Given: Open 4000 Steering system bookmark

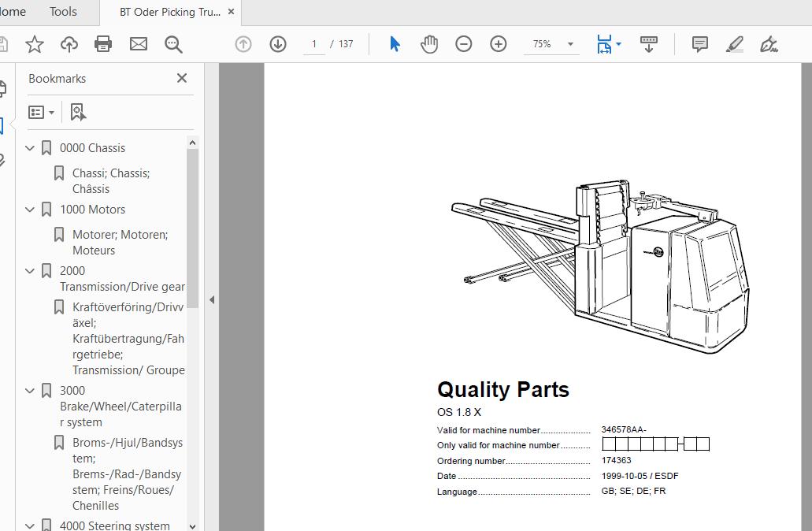Looking at the screenshot, I should click(x=114, y=525).
